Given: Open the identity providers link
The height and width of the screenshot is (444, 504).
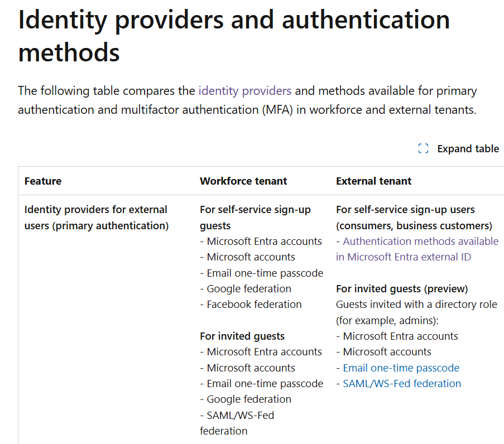Looking at the screenshot, I should [245, 91].
